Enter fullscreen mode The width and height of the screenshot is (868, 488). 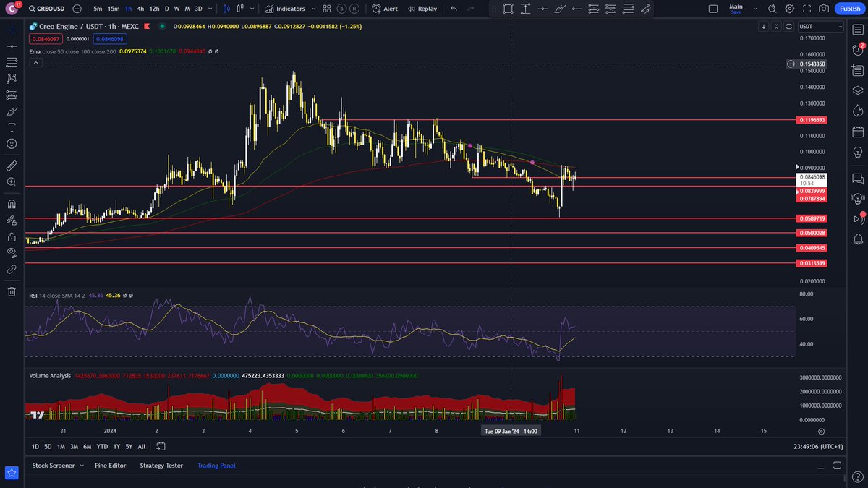[807, 9]
